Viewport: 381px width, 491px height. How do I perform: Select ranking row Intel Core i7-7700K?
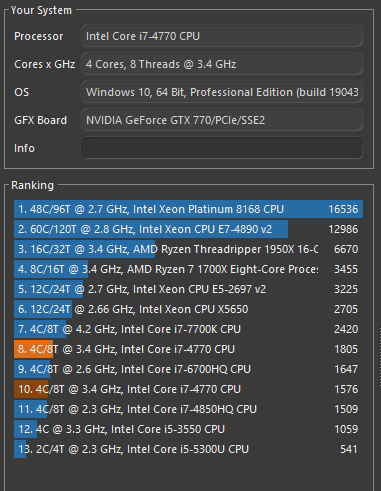tap(188, 329)
